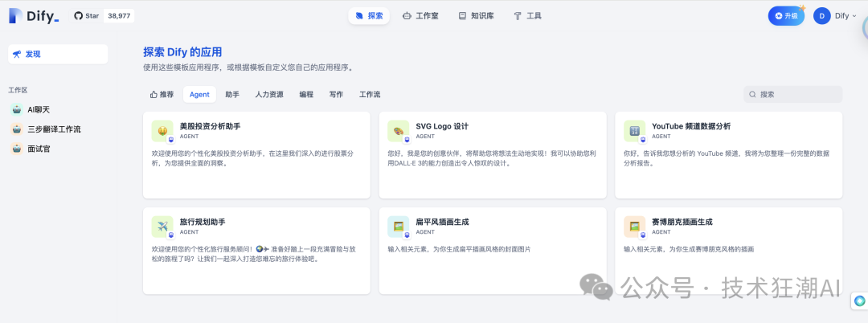868x323 pixels.
Task: Click the hammer icon in the 工具 tab
Action: point(518,16)
